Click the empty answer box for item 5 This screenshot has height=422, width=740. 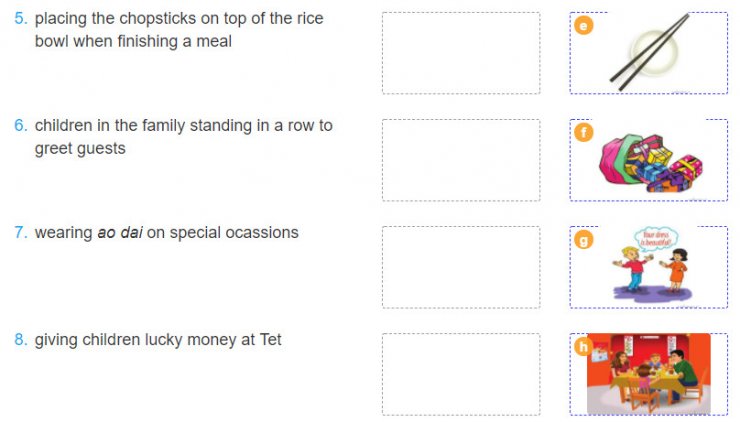click(460, 53)
